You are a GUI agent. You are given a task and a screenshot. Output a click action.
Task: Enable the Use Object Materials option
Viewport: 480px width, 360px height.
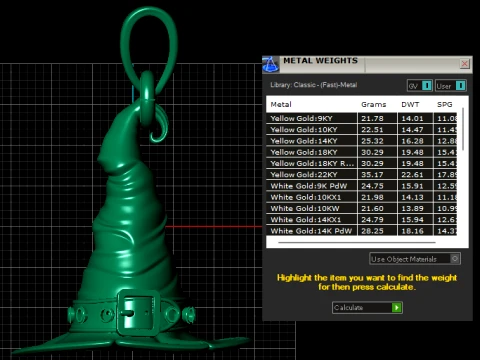coord(415,259)
